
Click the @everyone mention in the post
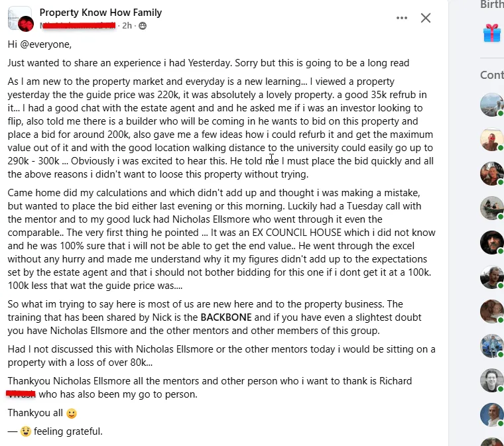click(x=45, y=44)
